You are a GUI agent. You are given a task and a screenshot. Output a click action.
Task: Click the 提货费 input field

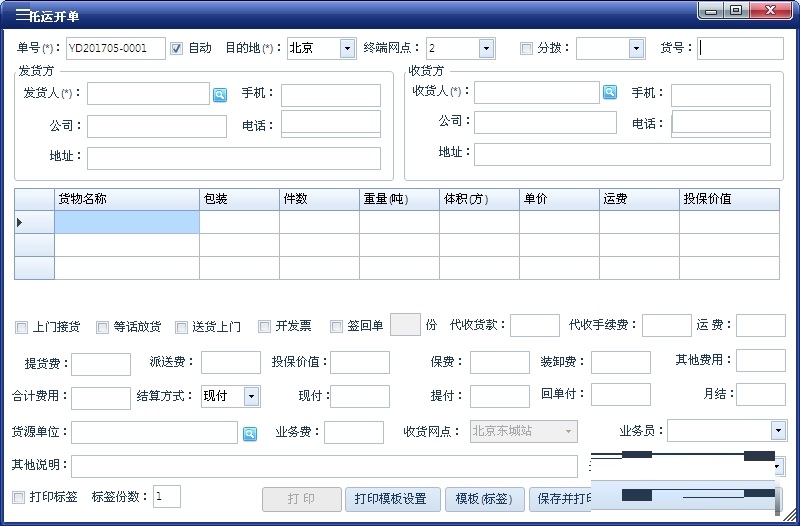tap(101, 364)
